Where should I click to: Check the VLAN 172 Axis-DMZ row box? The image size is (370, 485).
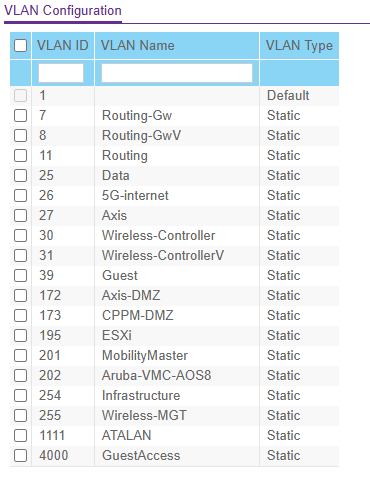pos(20,296)
